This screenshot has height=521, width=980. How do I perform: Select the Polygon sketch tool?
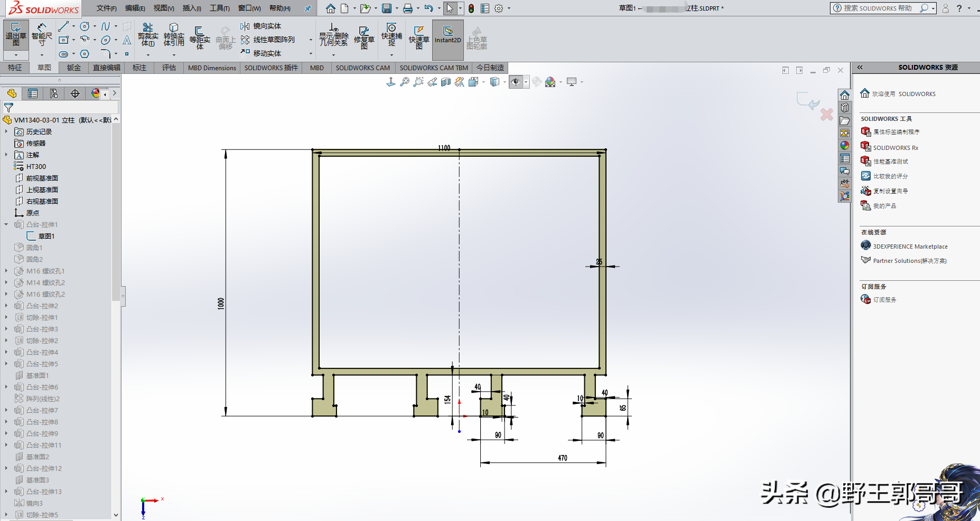point(85,54)
